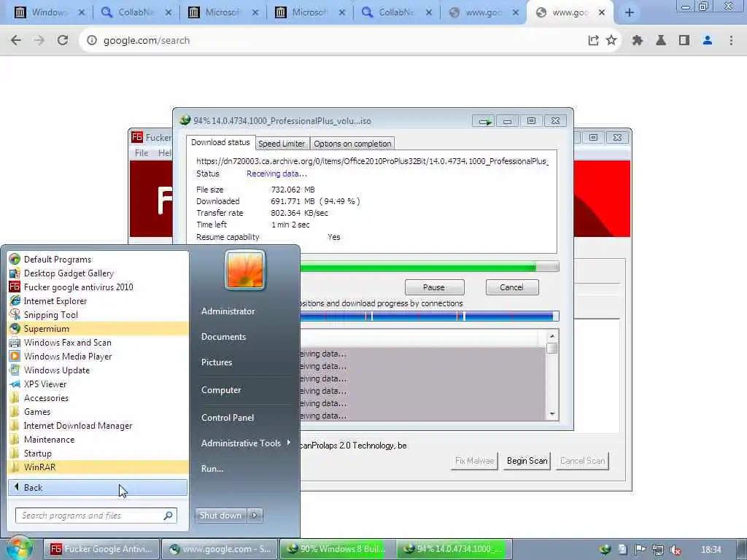This screenshot has height=560, width=747.
Task: Click the user account flower picture
Action: [x=245, y=270]
